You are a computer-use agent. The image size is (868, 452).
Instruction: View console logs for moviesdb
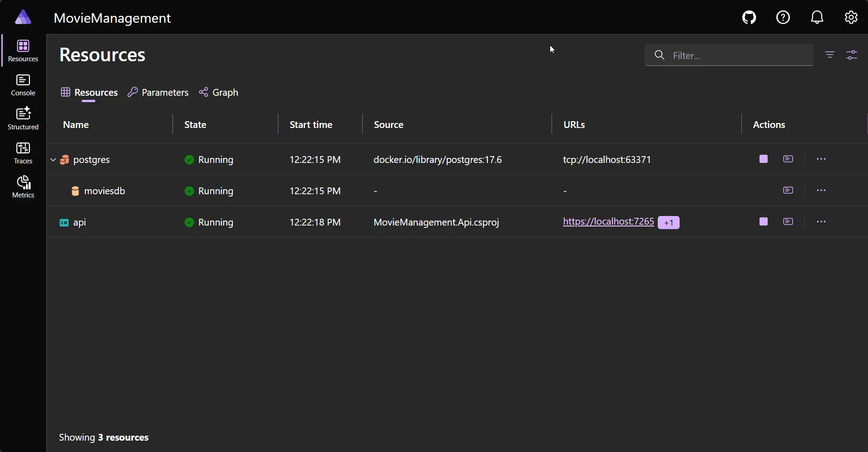coord(789,190)
